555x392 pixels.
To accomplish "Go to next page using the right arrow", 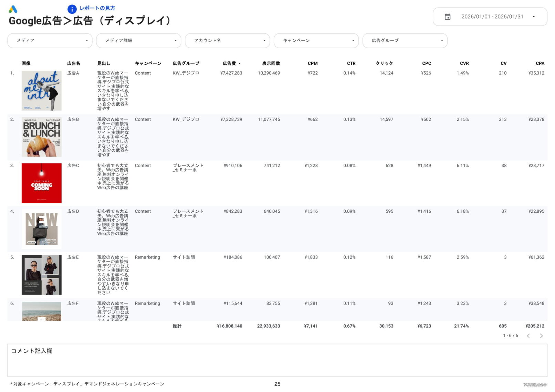I will [541, 336].
